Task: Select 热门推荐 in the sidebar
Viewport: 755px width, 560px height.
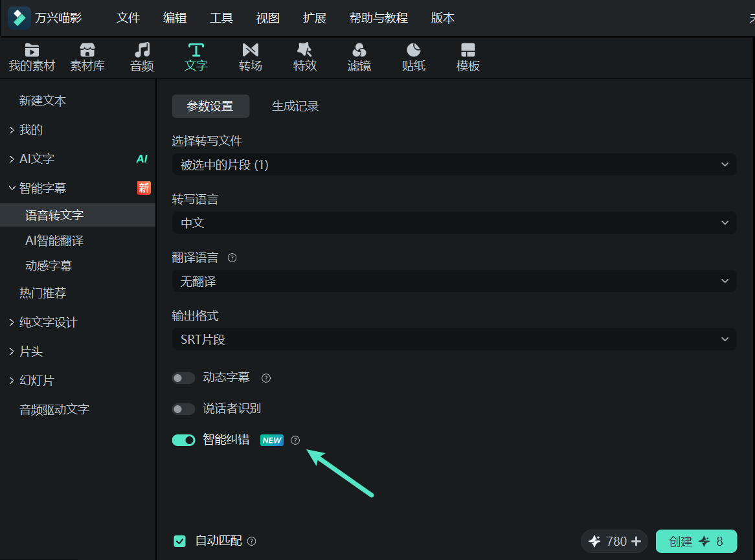Action: click(42, 293)
